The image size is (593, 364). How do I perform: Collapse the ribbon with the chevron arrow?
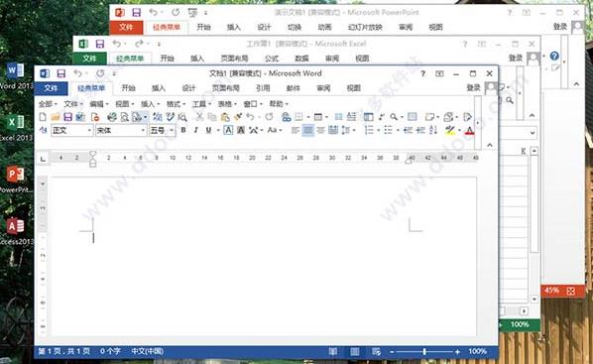point(490,145)
